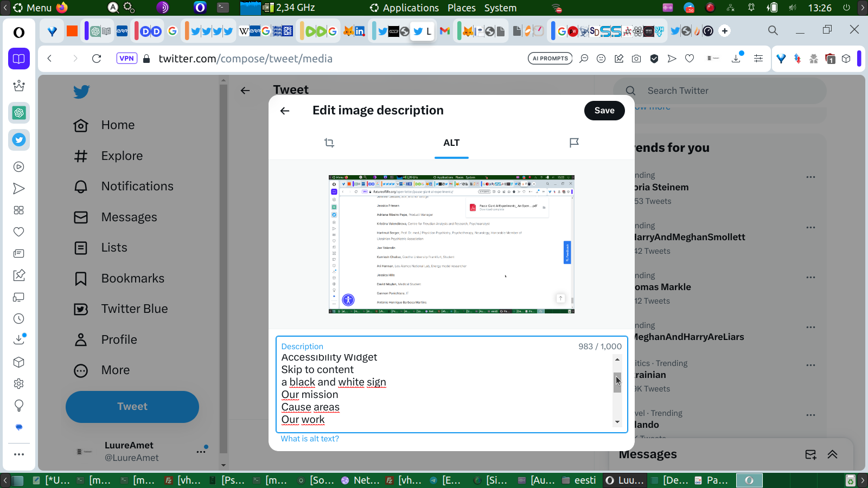Save the image description

coord(604,111)
